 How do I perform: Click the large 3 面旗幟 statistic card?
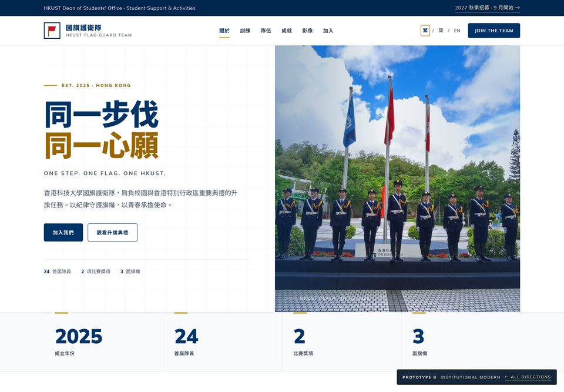pyautogui.click(x=461, y=341)
